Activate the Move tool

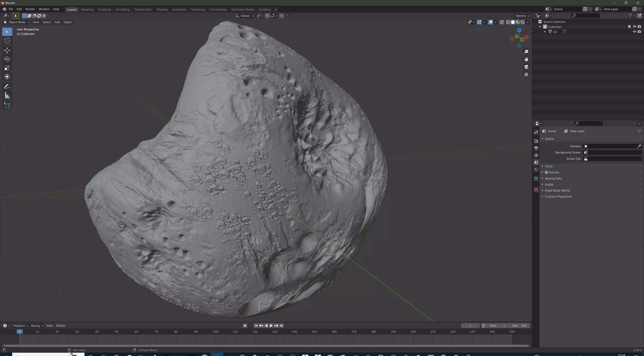click(x=7, y=50)
